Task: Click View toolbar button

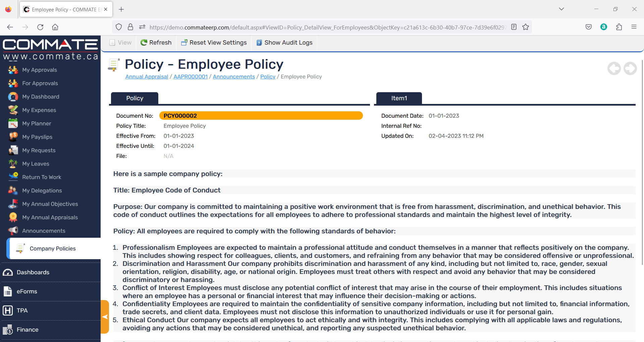Action: pyautogui.click(x=120, y=43)
